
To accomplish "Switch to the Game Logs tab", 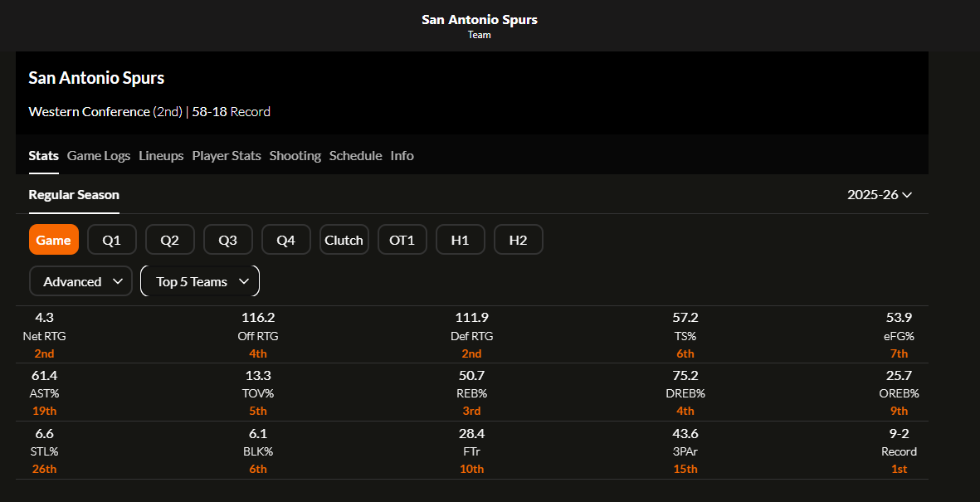I will (99, 156).
